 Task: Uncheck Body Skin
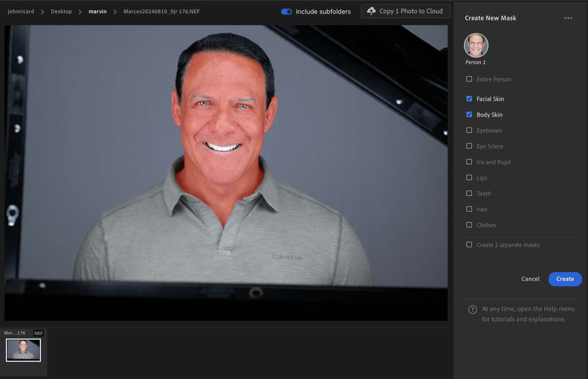[469, 114]
